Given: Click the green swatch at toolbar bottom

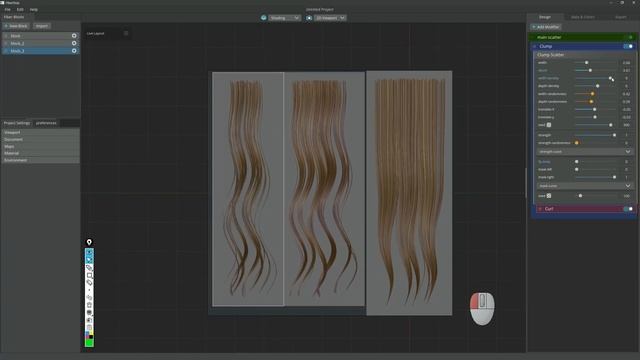Looking at the screenshot, I should 89,343.
